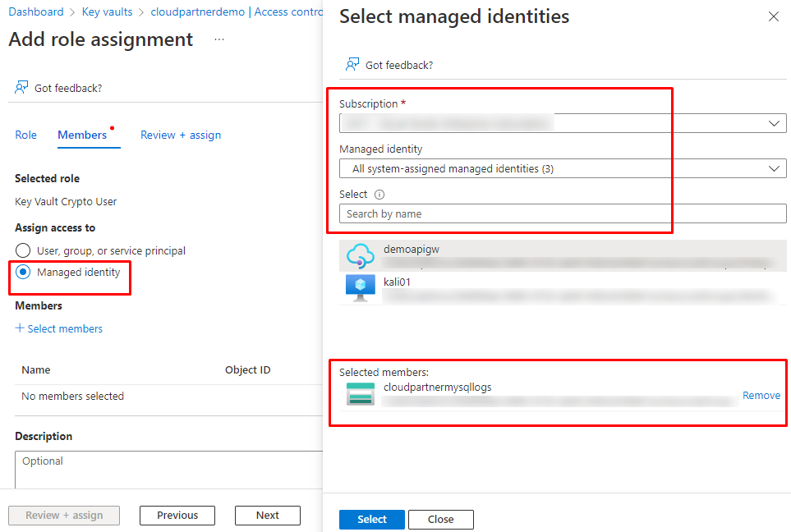Click the Search by name field

(563, 213)
